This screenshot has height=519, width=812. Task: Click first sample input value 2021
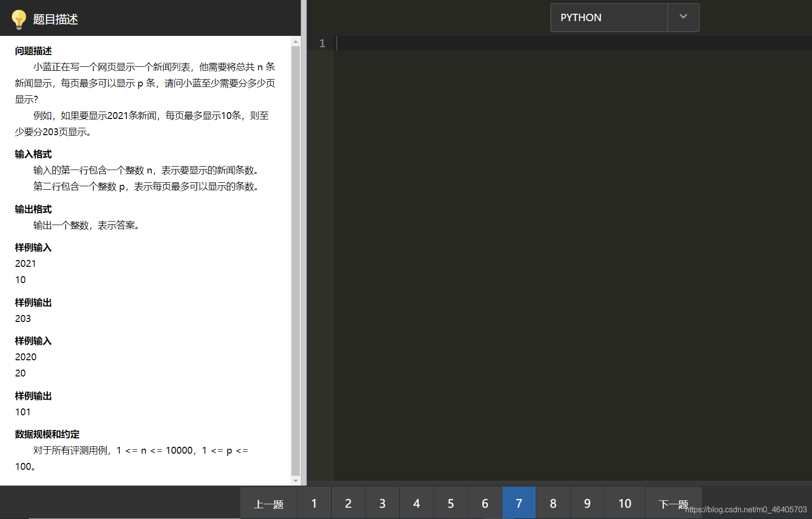pos(26,263)
